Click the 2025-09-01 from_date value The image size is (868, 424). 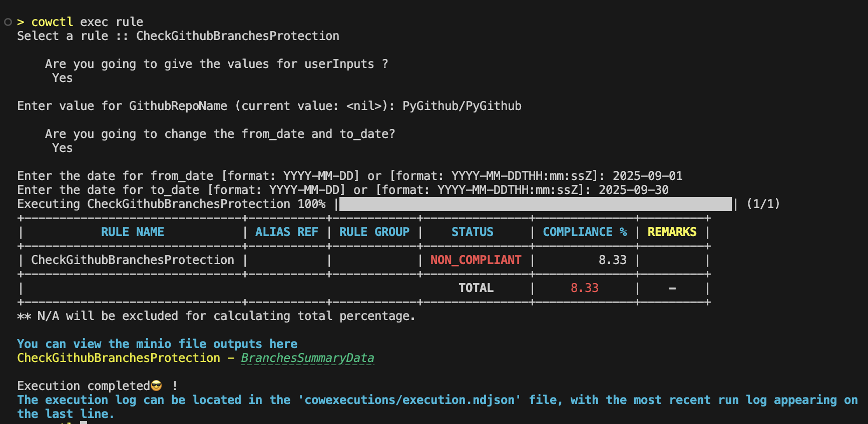(647, 176)
